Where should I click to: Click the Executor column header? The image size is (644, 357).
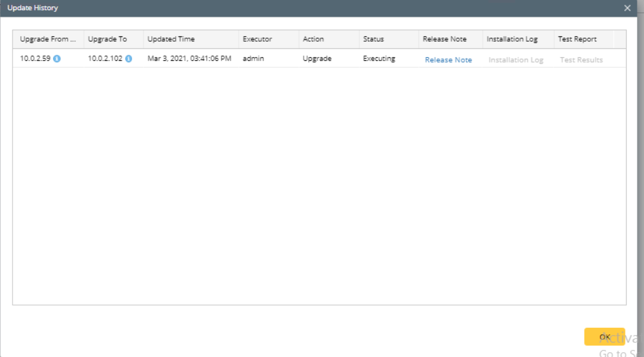[x=268, y=39]
